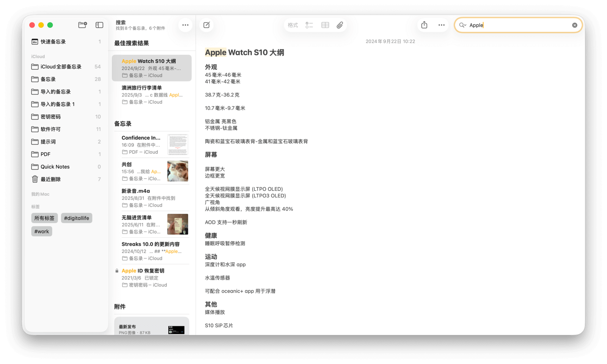The width and height of the screenshot is (607, 364).
Task: Create a new note with compose icon
Action: [x=206, y=25]
